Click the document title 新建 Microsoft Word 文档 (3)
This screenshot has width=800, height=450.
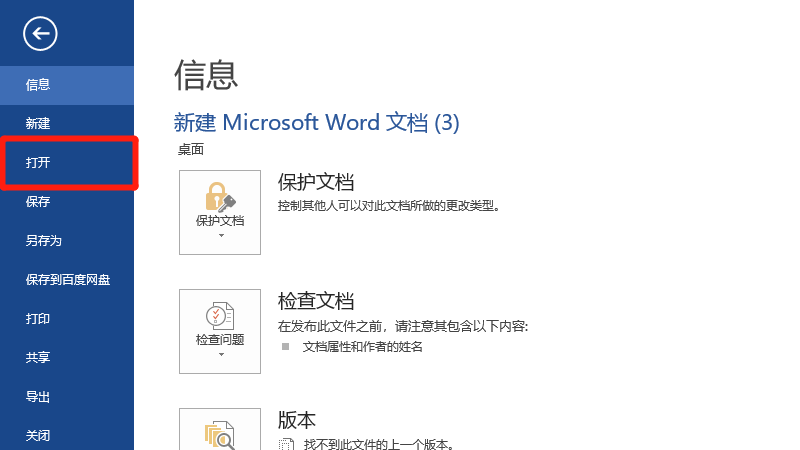[316, 122]
